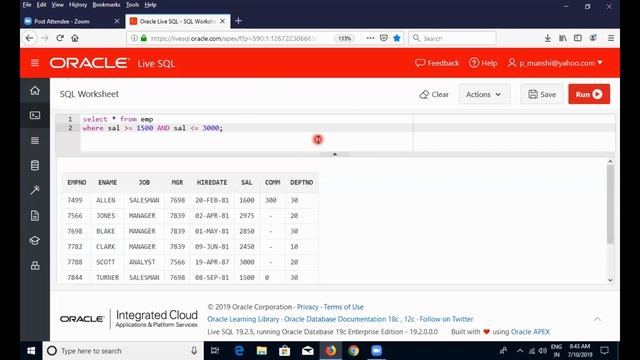
Task: Open SQL Worksheet sidebar icon
Action: pyautogui.click(x=35, y=115)
